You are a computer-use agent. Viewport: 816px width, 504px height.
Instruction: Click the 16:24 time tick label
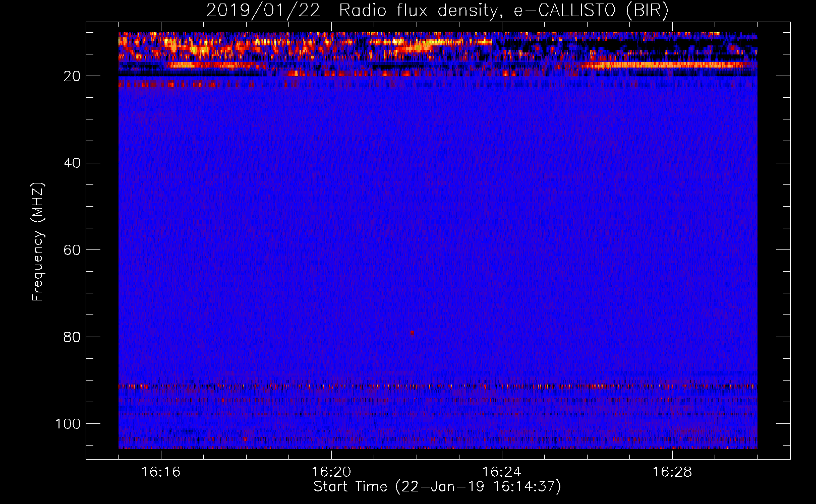502,472
